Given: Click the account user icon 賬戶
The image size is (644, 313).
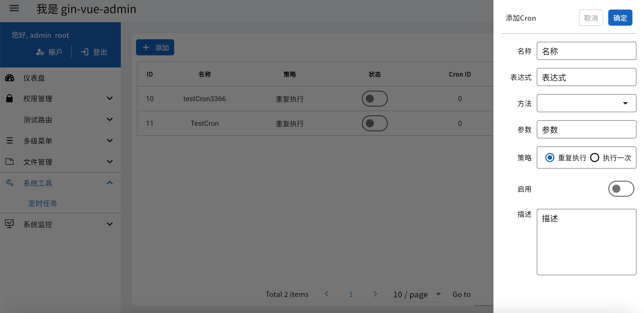Looking at the screenshot, I should (x=40, y=52).
